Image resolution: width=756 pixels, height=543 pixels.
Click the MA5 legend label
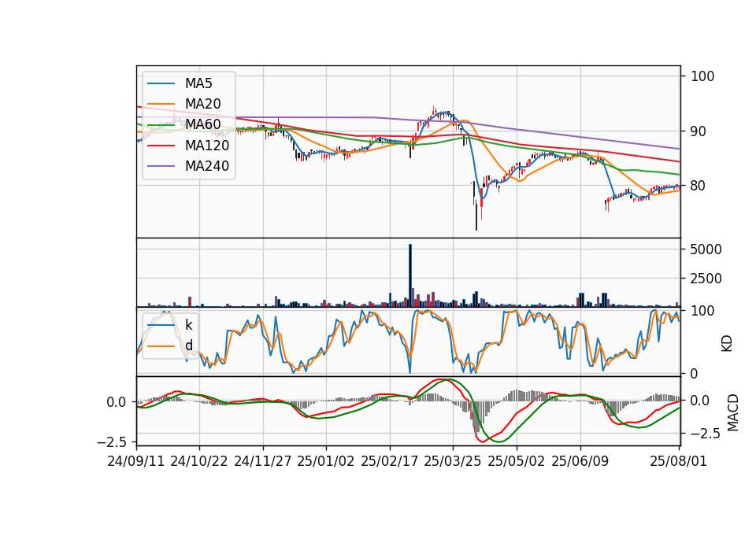click(198, 83)
